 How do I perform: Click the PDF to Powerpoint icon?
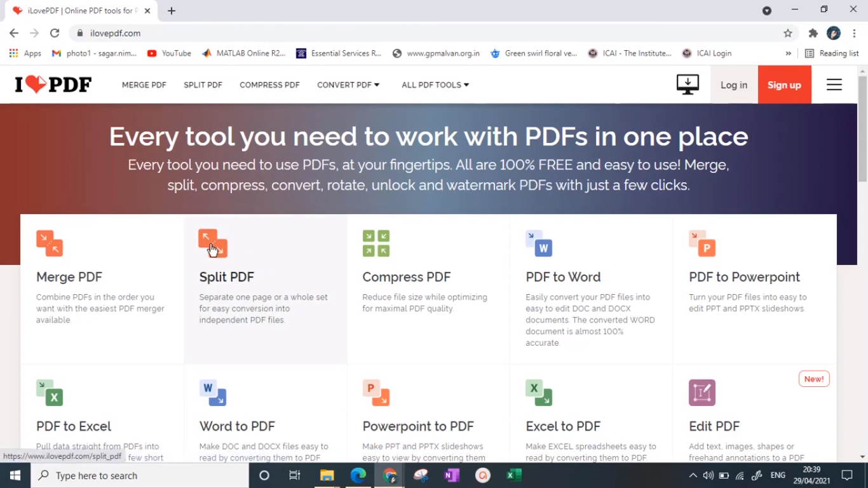(x=702, y=243)
